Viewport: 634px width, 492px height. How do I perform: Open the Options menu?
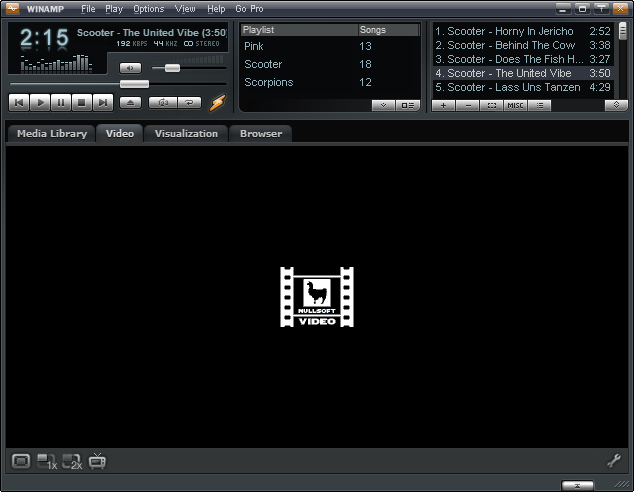(149, 8)
